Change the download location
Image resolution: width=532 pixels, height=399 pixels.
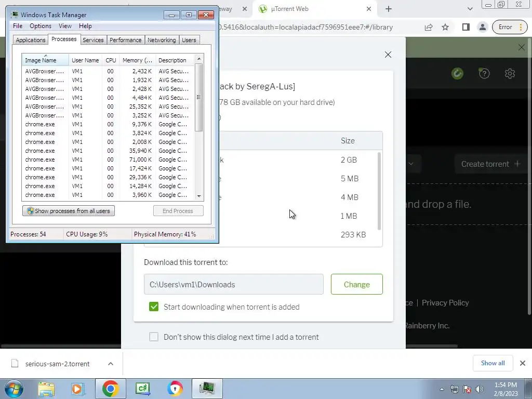click(356, 284)
